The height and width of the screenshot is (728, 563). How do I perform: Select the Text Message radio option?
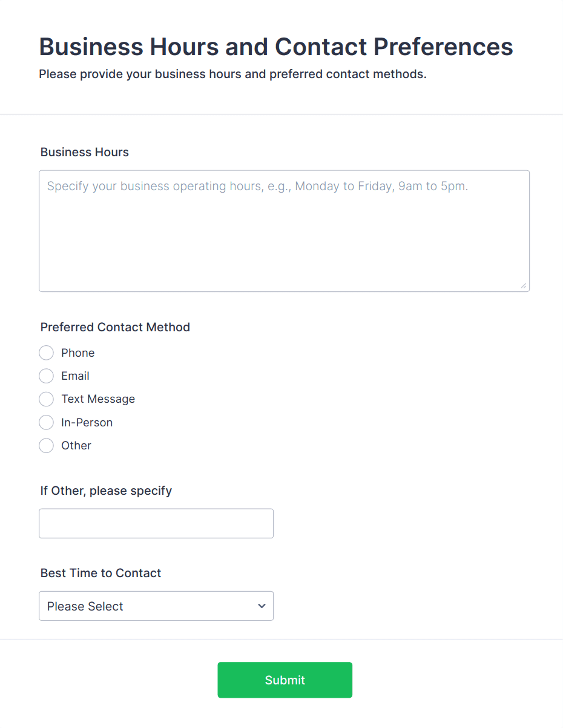[x=47, y=399]
